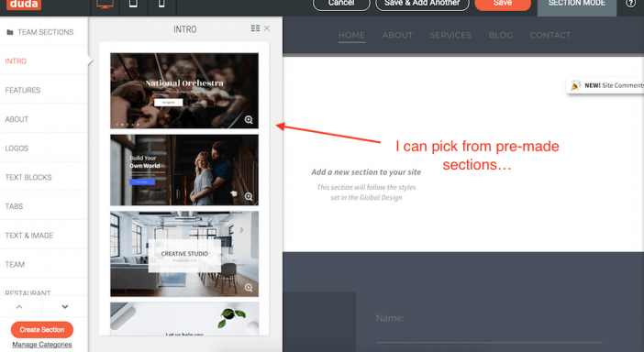Open the Manage Categories link

[x=42, y=345]
